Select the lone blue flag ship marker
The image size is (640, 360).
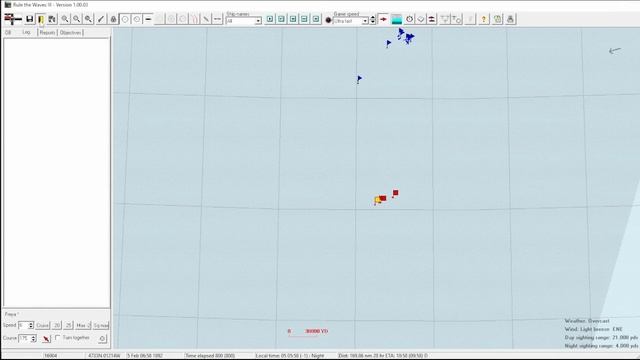tap(359, 79)
